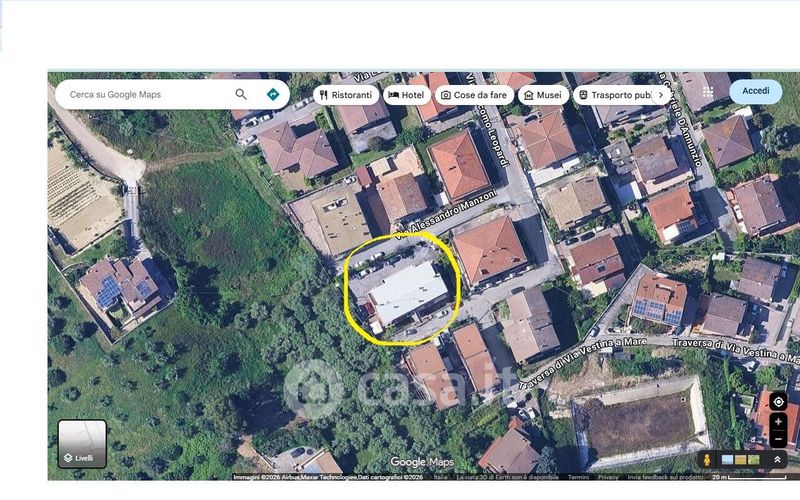Zoom out with the minus button

(x=778, y=439)
